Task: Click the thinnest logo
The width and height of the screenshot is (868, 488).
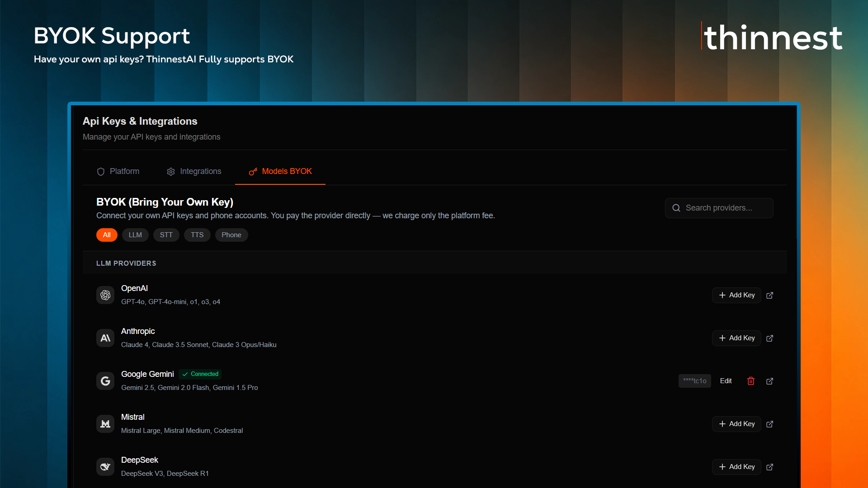Action: point(772,37)
